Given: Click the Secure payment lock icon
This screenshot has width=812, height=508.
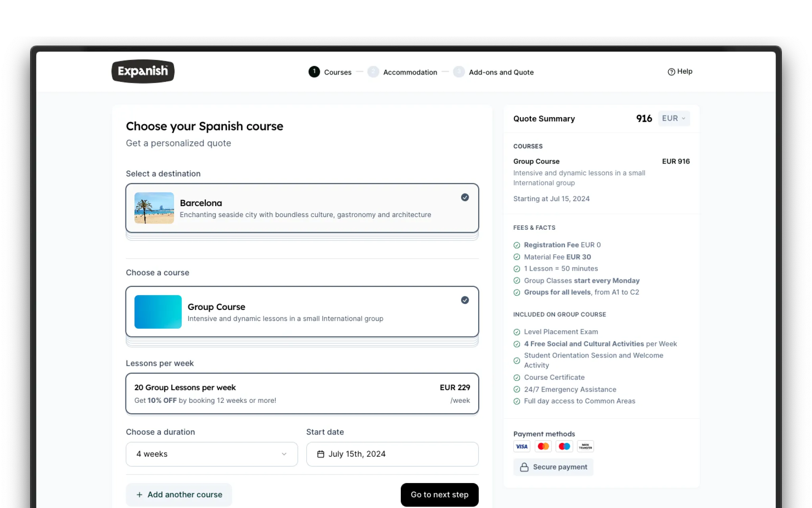Looking at the screenshot, I should (524, 467).
